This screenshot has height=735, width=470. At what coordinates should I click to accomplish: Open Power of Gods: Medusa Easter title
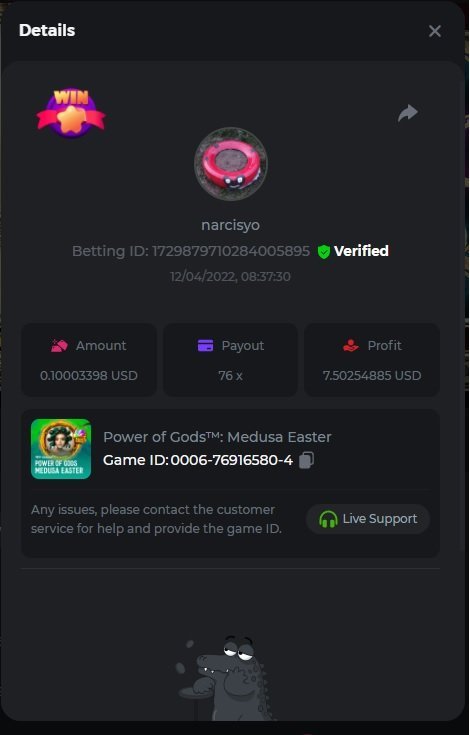(x=217, y=437)
